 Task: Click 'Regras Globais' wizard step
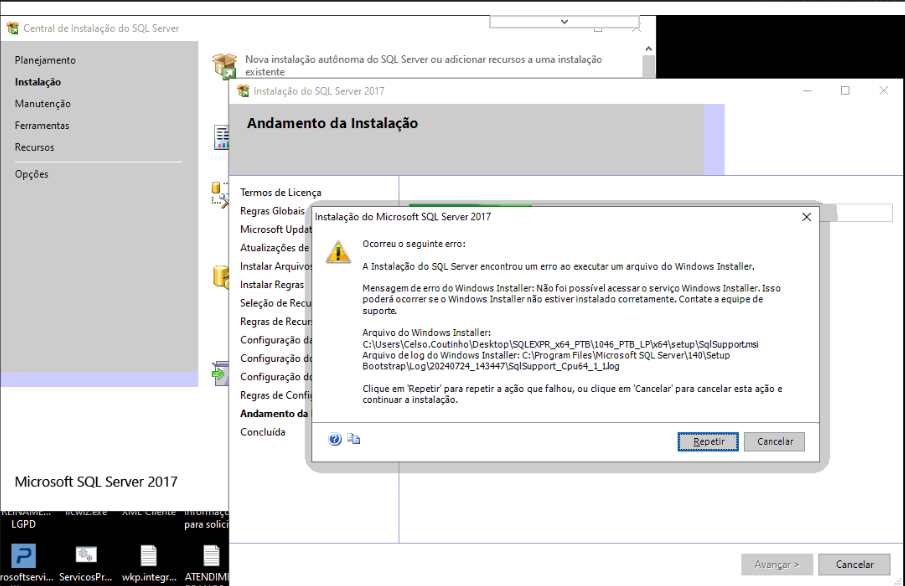pos(272,211)
